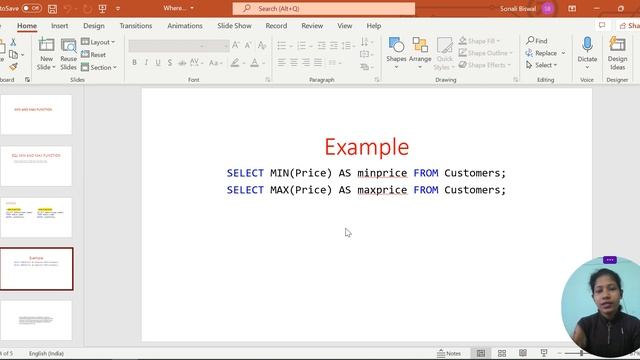Select the Format Painter brush
This screenshot has height=360, width=640.
point(13,66)
